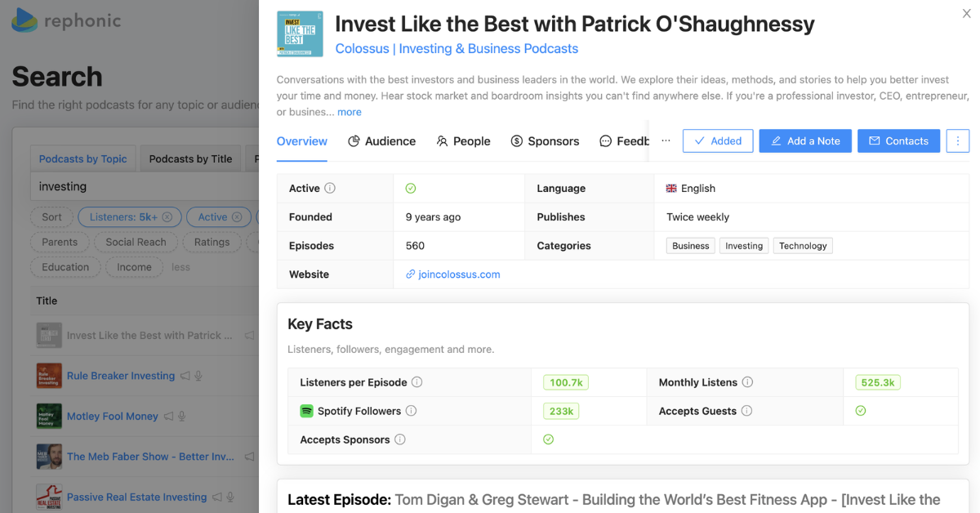Viewport: 980px width, 513px height.
Task: Click megaphone icon beside The Meb Faber Show
Action: coord(250,457)
